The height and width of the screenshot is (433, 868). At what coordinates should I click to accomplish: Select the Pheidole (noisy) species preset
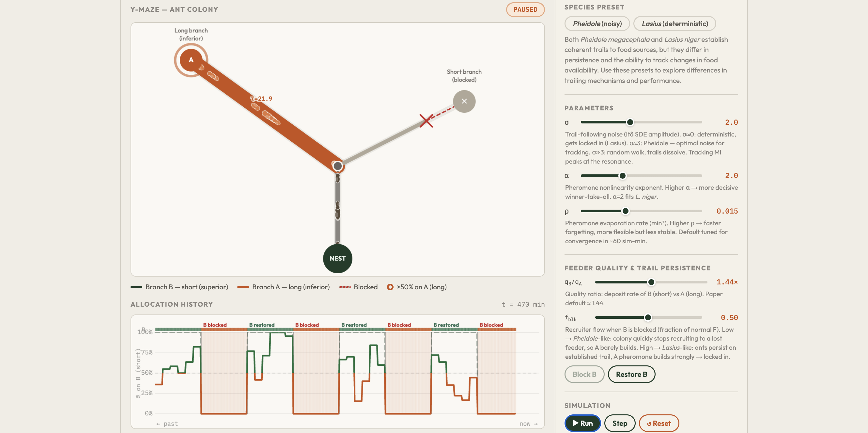tap(597, 24)
